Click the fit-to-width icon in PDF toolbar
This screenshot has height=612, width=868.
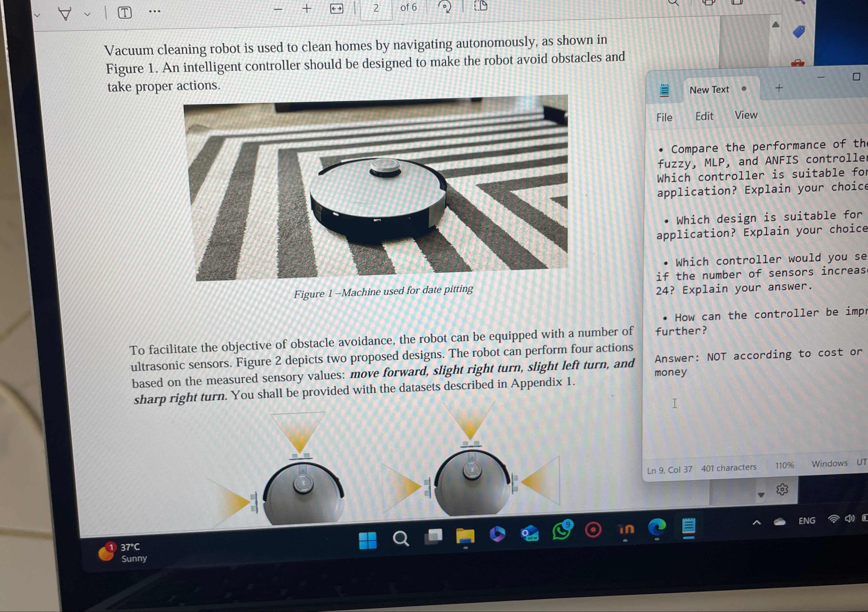click(336, 9)
